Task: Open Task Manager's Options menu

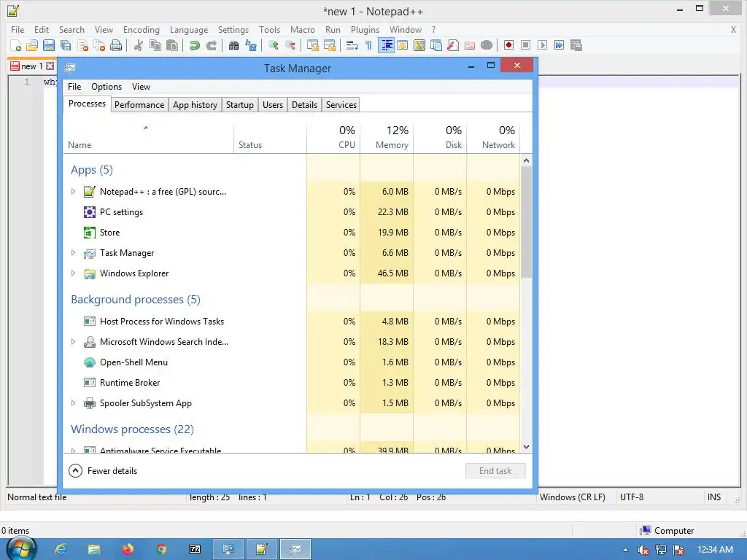Action: (107, 87)
